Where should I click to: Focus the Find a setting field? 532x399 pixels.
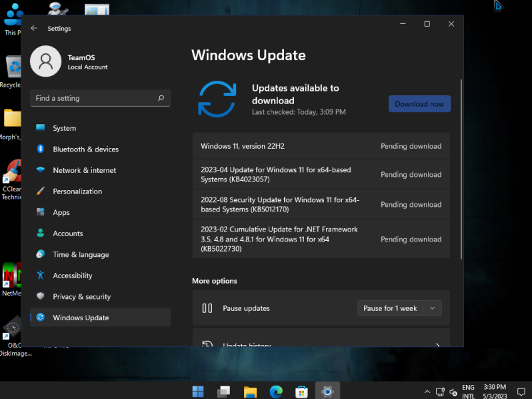tap(100, 98)
